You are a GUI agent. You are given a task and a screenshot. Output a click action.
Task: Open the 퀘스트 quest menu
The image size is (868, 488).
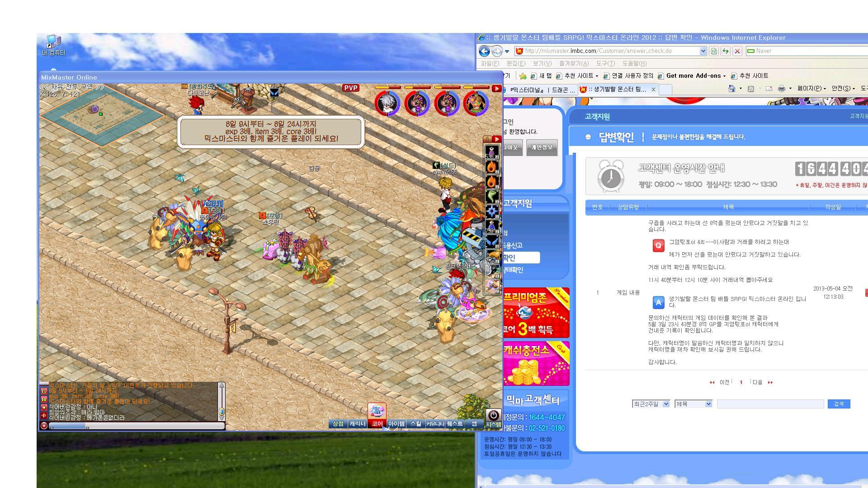pos(455,424)
